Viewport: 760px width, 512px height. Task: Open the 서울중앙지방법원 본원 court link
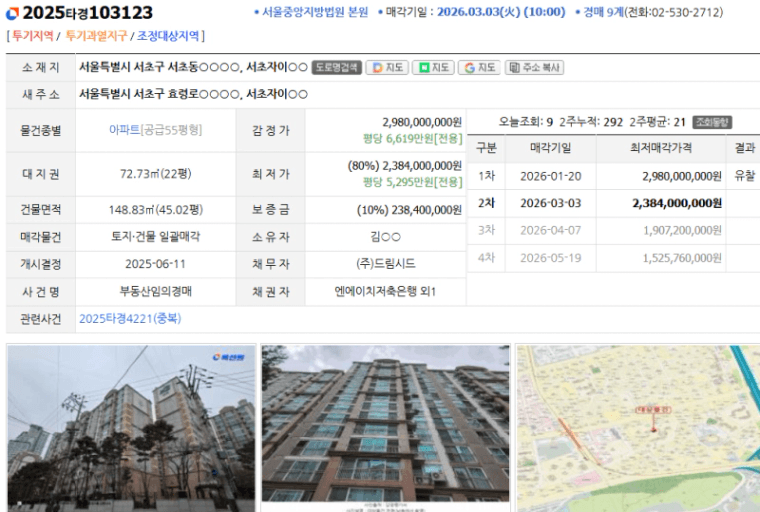coord(315,12)
